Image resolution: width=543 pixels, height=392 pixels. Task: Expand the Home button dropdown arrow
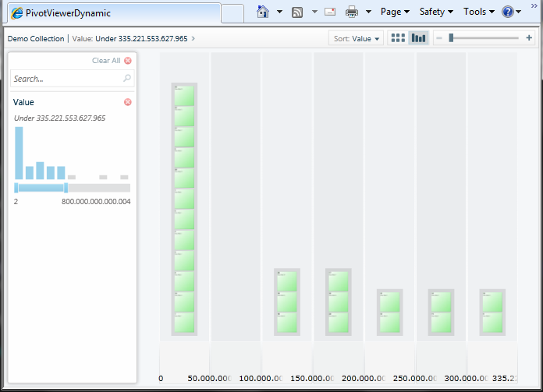tap(279, 12)
